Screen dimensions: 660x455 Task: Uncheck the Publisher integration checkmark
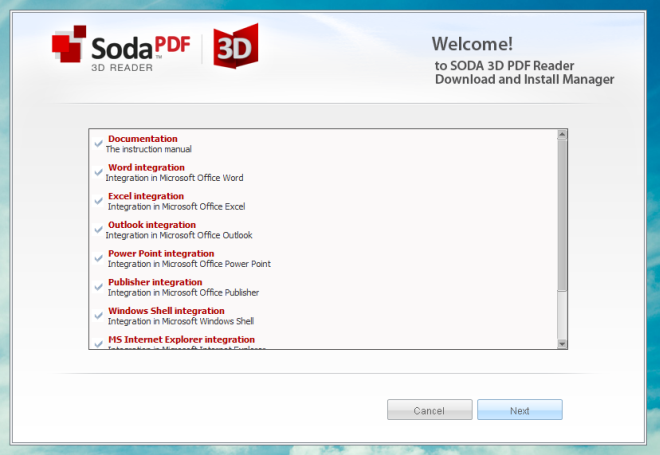pos(98,287)
